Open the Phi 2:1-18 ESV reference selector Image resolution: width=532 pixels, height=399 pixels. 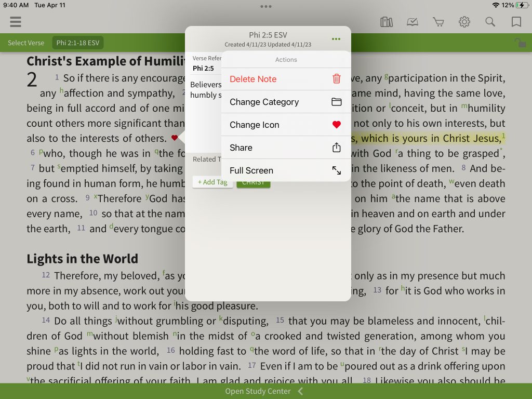coord(78,43)
